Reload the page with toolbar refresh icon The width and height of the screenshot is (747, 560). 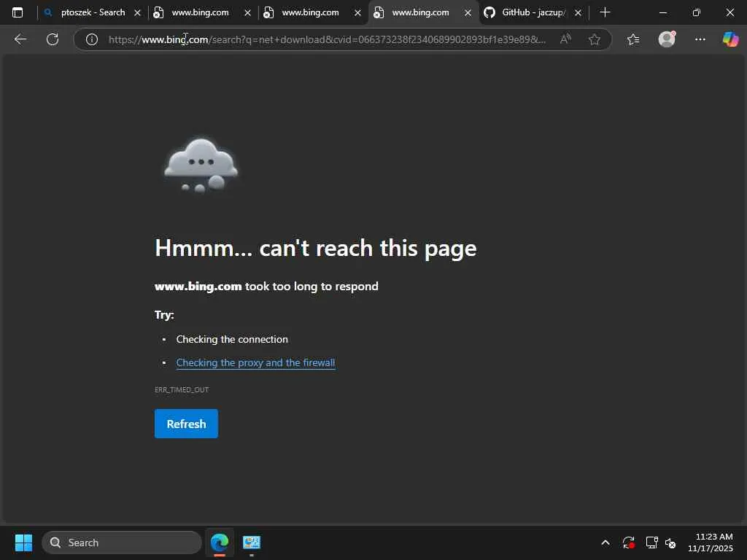pos(53,39)
